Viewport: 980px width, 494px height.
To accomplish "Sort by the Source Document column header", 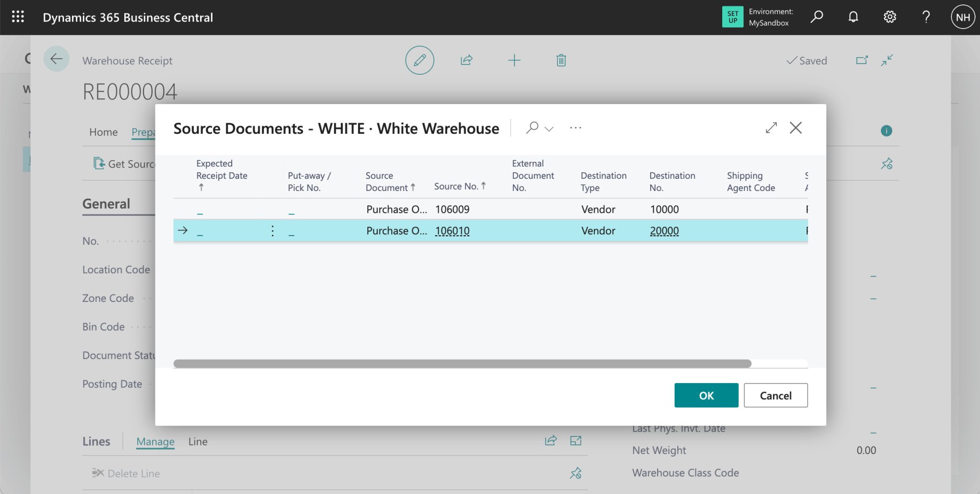I will point(390,181).
